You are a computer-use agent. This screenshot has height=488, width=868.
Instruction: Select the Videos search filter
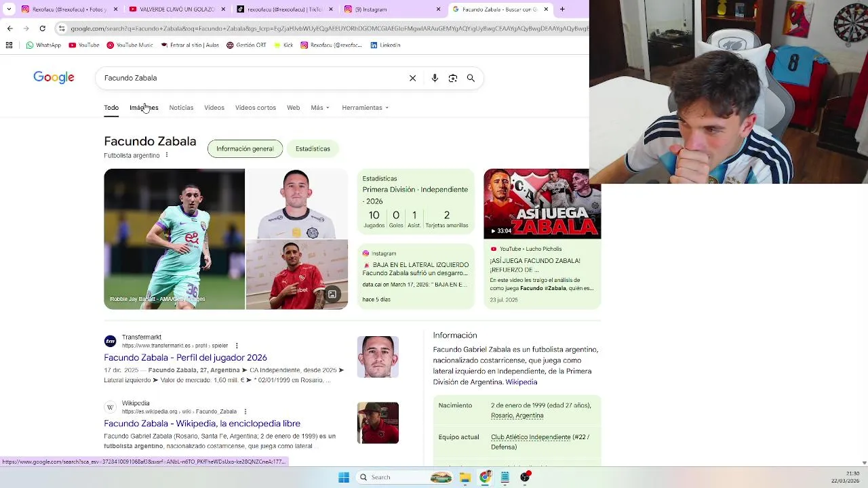[x=214, y=108]
